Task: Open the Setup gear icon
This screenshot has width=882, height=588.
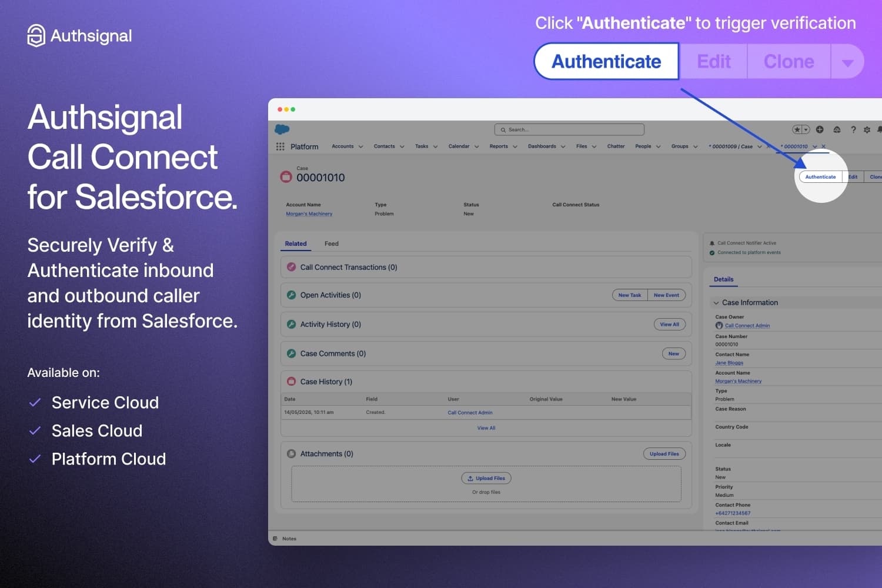Action: point(867,129)
